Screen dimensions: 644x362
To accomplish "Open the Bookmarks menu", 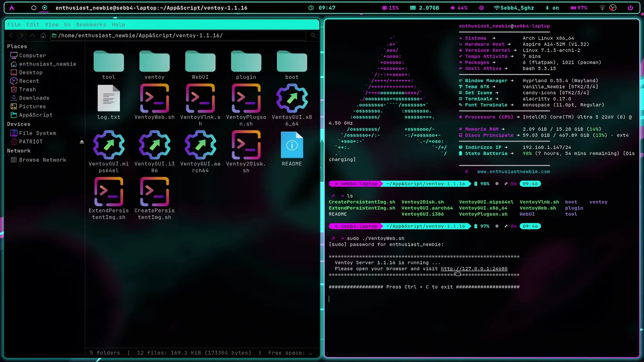I will pyautogui.click(x=91, y=25).
